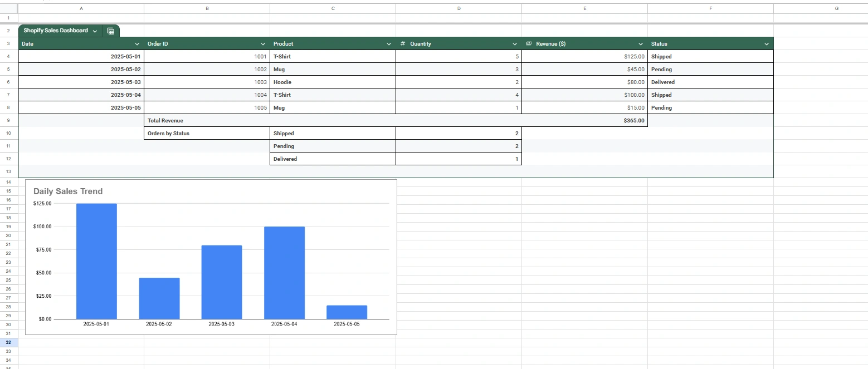Select the Mug cell in order 1005 row
This screenshot has height=369, width=868.
point(333,108)
